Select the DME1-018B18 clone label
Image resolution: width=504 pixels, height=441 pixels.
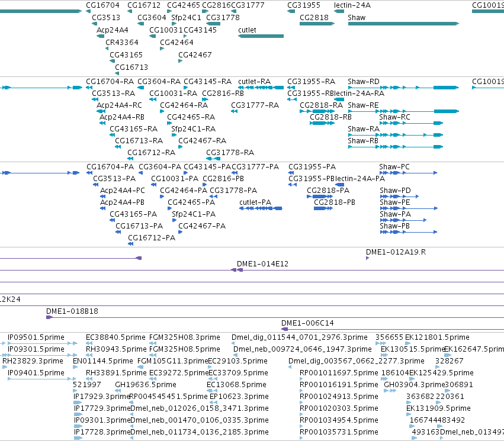[72, 311]
